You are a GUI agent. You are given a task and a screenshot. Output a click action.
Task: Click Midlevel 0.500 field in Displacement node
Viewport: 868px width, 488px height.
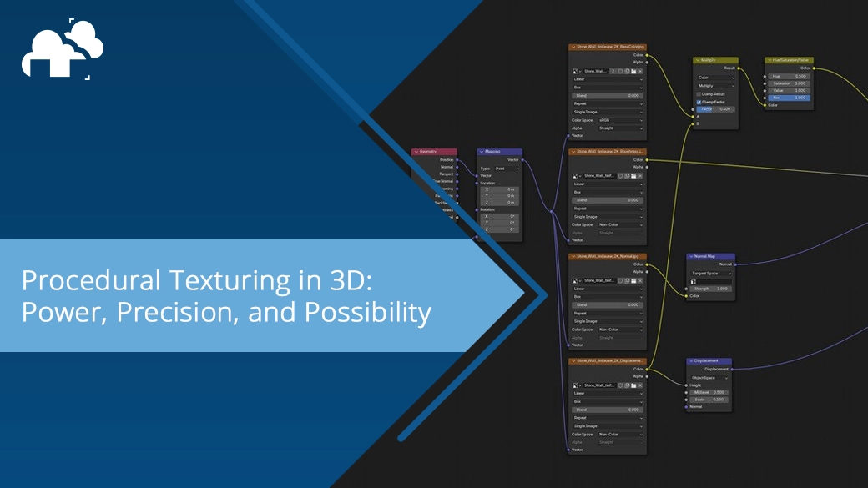click(709, 392)
